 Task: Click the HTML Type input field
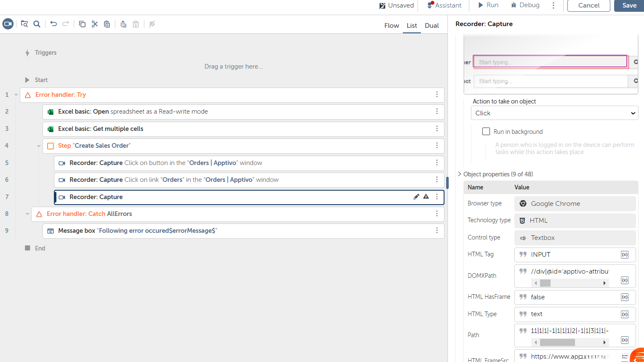[x=575, y=314]
